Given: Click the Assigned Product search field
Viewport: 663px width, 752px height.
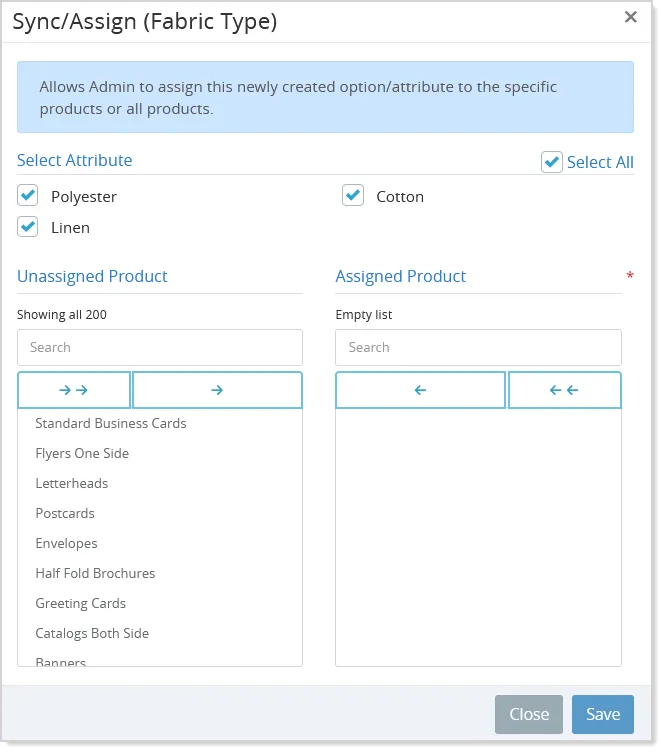Looking at the screenshot, I should point(478,347).
